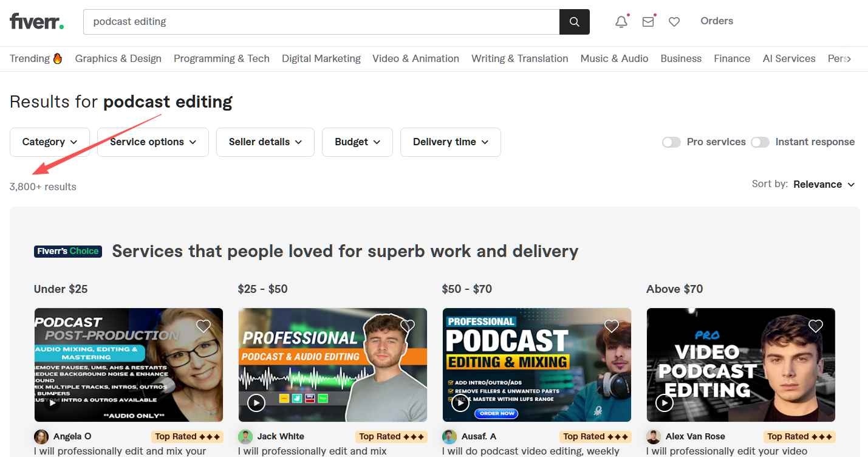
Task: Open Writing & Translation category
Action: [520, 58]
